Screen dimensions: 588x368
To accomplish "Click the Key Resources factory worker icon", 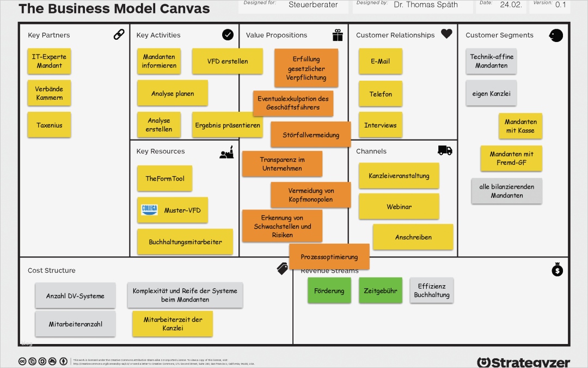I will point(227,152).
